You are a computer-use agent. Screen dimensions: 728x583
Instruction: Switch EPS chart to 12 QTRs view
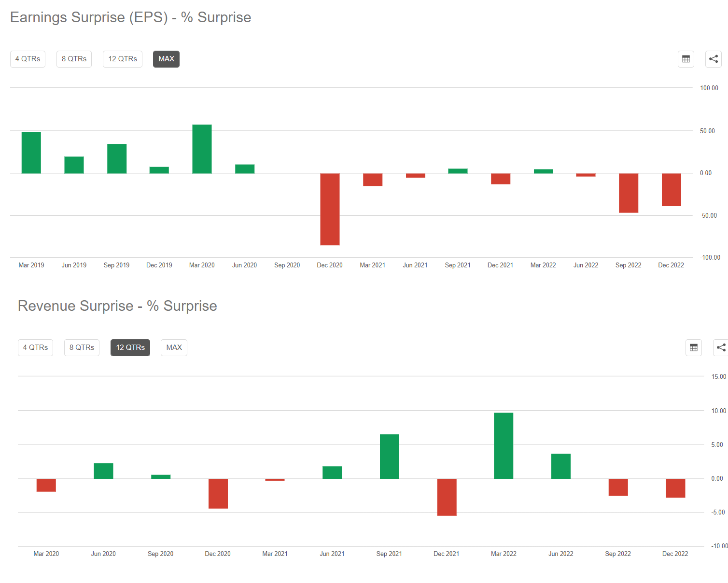pos(122,59)
